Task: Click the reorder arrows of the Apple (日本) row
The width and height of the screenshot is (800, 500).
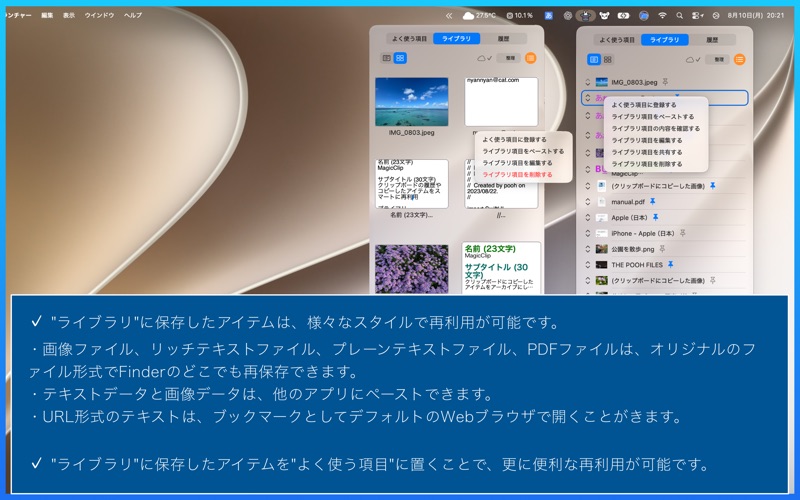Action: [588, 218]
